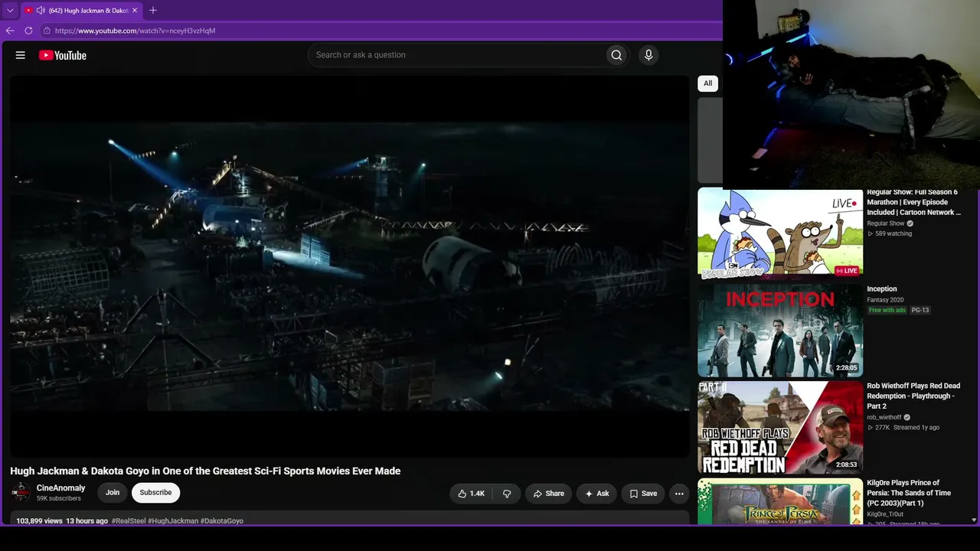Open the YouTube guide hamburger menu
980x551 pixels.
[21, 55]
